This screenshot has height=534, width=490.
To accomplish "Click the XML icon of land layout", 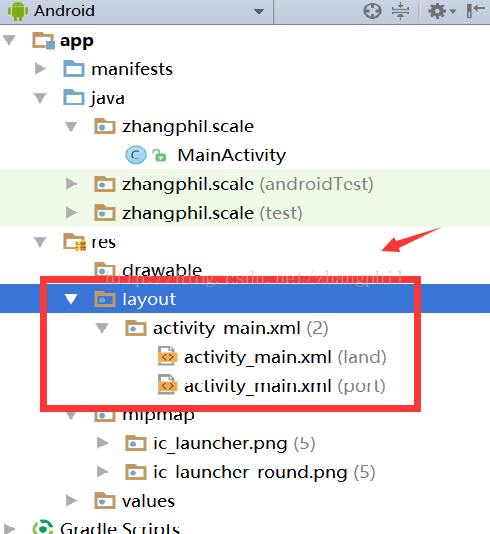I will click(167, 356).
